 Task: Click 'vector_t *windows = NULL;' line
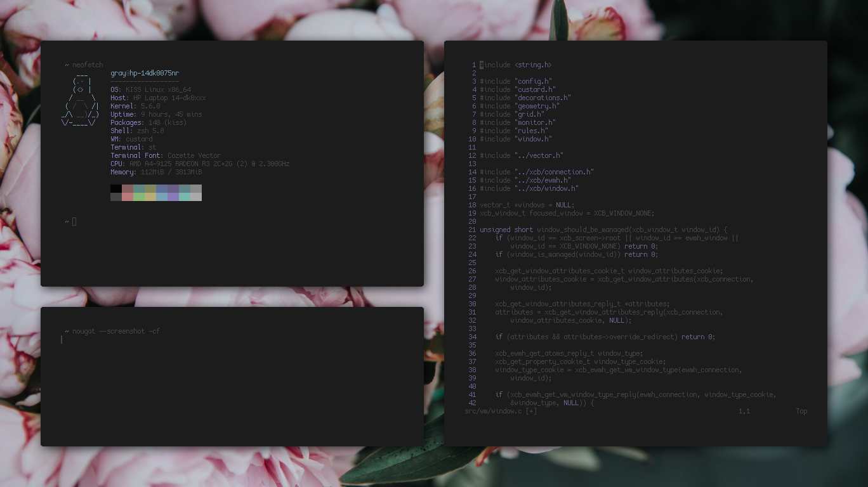pyautogui.click(x=527, y=205)
